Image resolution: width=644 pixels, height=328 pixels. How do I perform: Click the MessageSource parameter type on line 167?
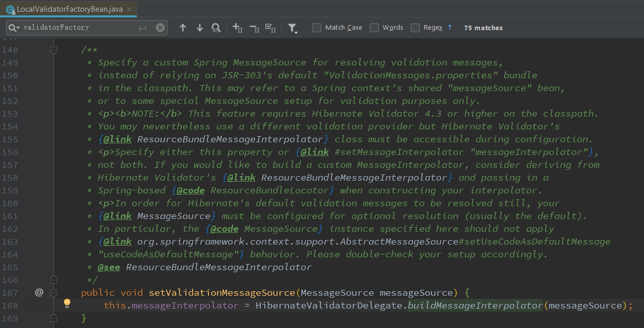coord(337,293)
